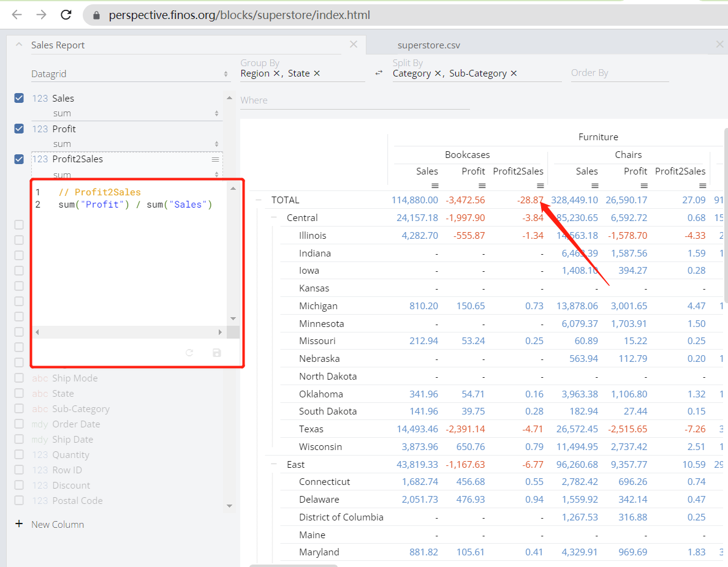Enable the Sub-Category column checkbox
Image resolution: width=728 pixels, height=567 pixels.
point(19,408)
